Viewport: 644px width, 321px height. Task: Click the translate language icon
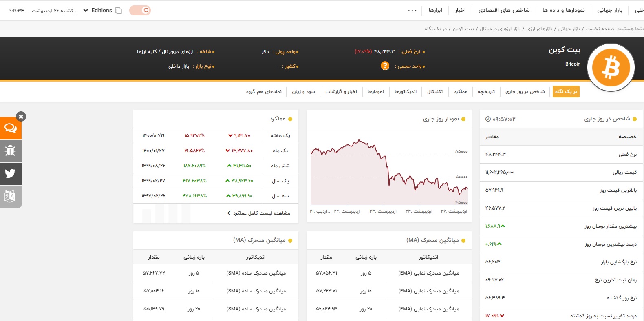click(x=10, y=197)
